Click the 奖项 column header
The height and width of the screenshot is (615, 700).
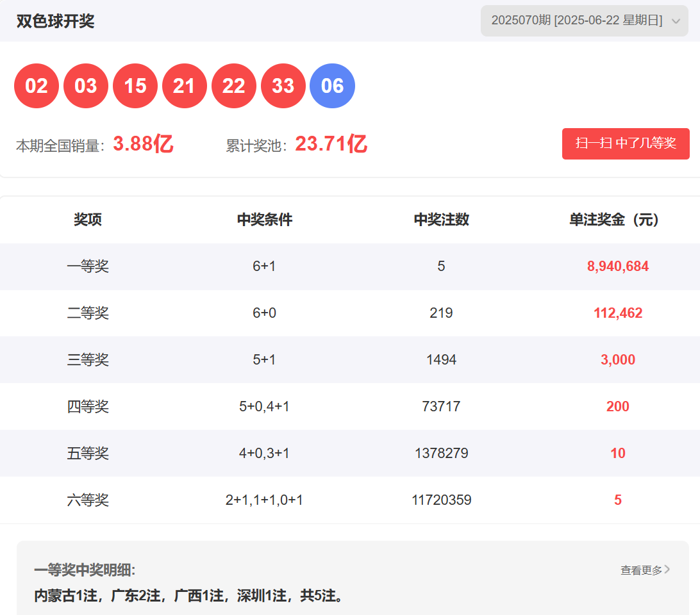[88, 220]
